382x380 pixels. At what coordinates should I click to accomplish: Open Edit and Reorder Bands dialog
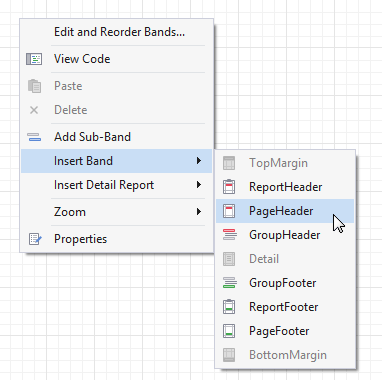[x=117, y=32]
